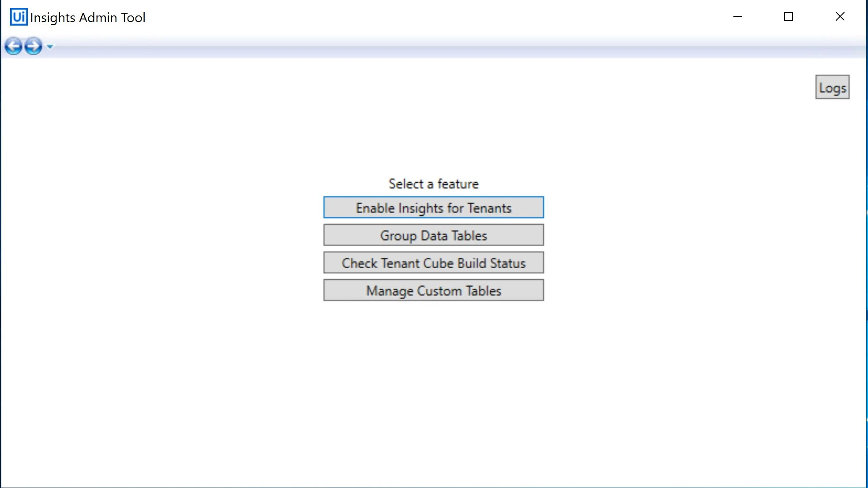Open the navigation history dropdown arrow
This screenshot has width=868, height=488.
point(50,46)
